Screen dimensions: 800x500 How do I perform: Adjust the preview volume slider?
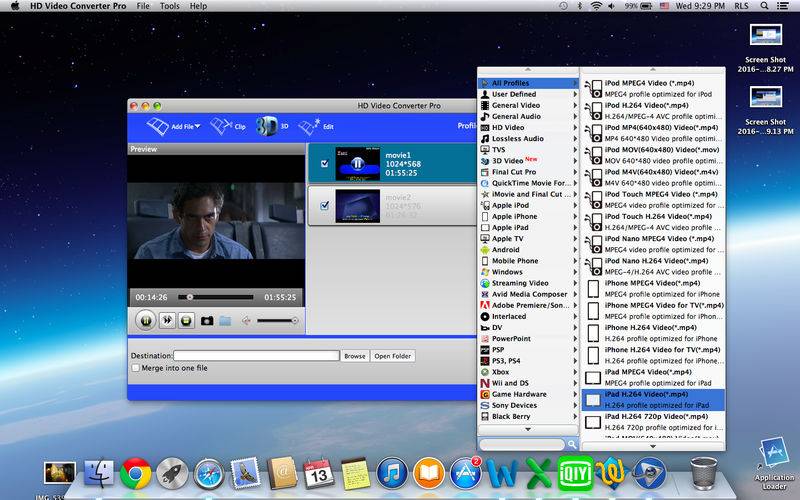[x=278, y=320]
